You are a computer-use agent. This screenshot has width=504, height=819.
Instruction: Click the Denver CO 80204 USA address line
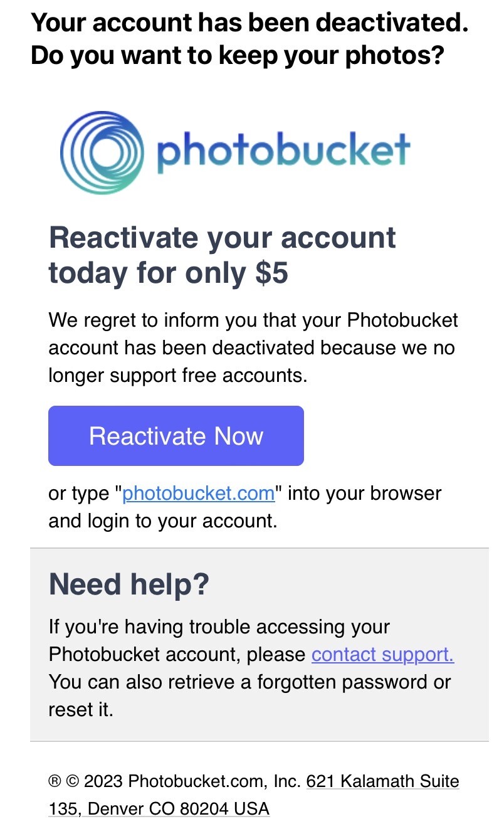159,809
